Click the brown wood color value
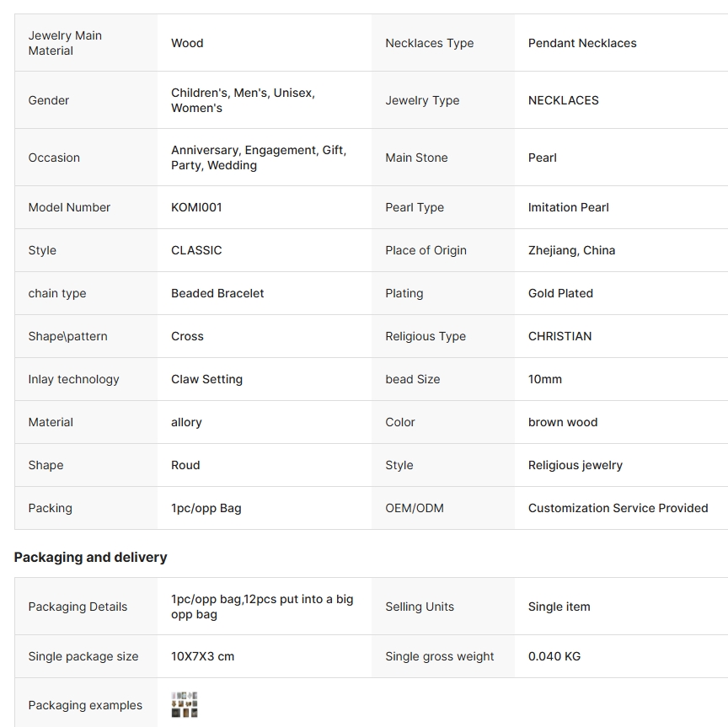 coord(563,422)
